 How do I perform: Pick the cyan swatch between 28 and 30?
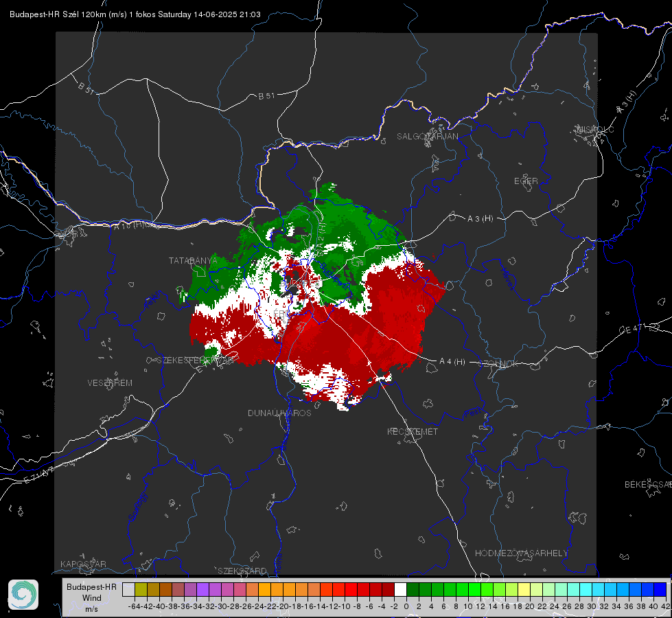[x=586, y=590]
